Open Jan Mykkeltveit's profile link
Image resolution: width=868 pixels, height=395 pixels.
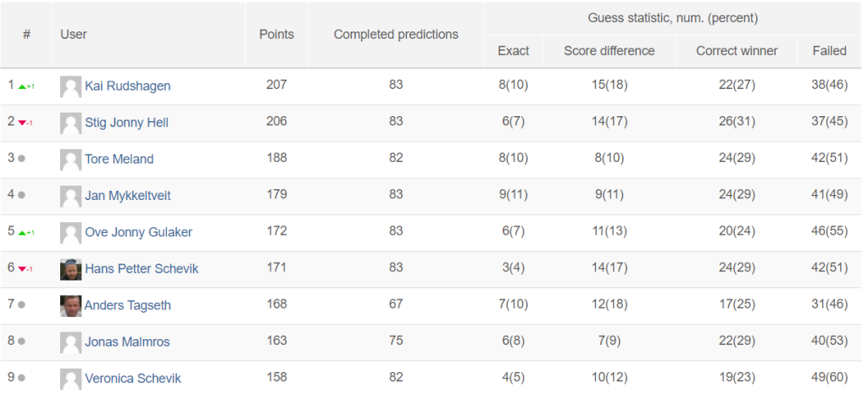click(128, 196)
